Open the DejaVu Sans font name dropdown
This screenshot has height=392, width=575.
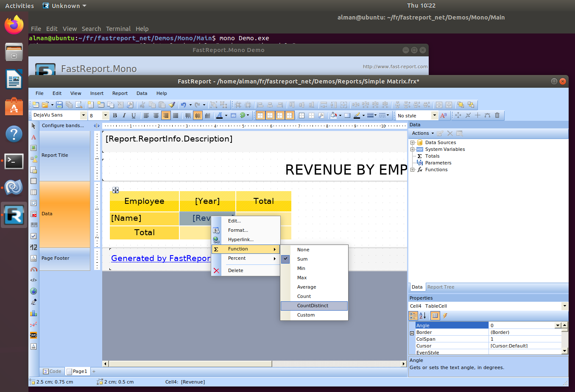(83, 115)
